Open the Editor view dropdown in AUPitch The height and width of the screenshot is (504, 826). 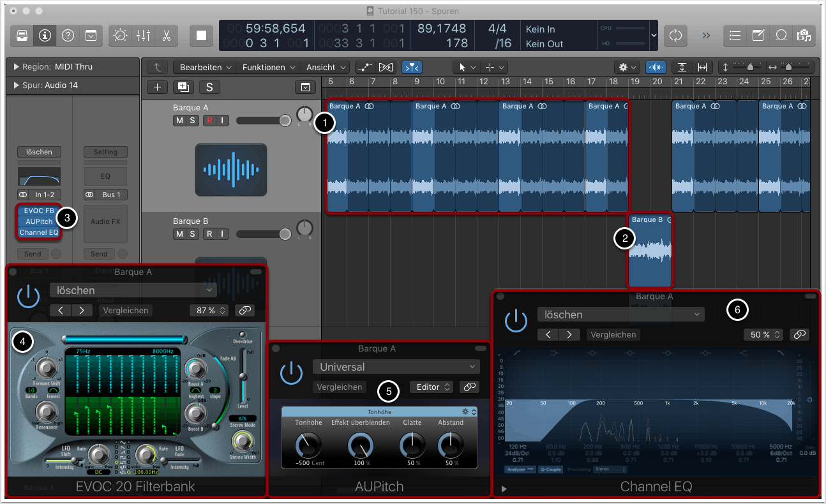432,387
